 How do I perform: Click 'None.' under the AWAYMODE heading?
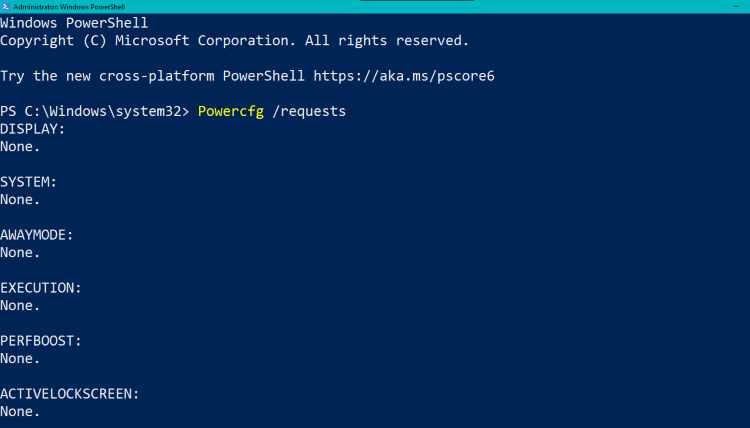click(x=20, y=252)
